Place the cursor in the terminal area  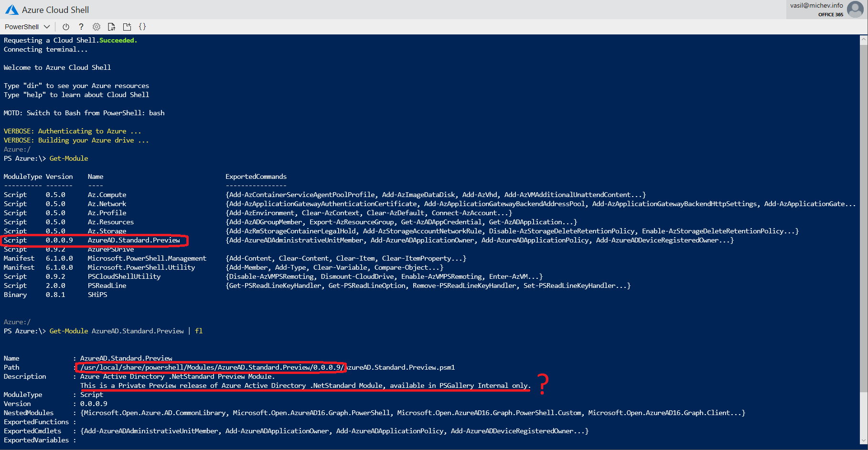[x=430, y=311]
